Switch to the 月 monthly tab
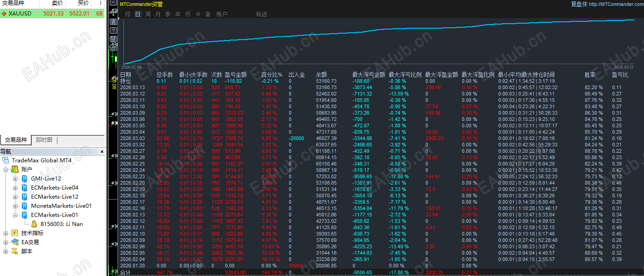This screenshot has width=644, height=276. [158, 14]
